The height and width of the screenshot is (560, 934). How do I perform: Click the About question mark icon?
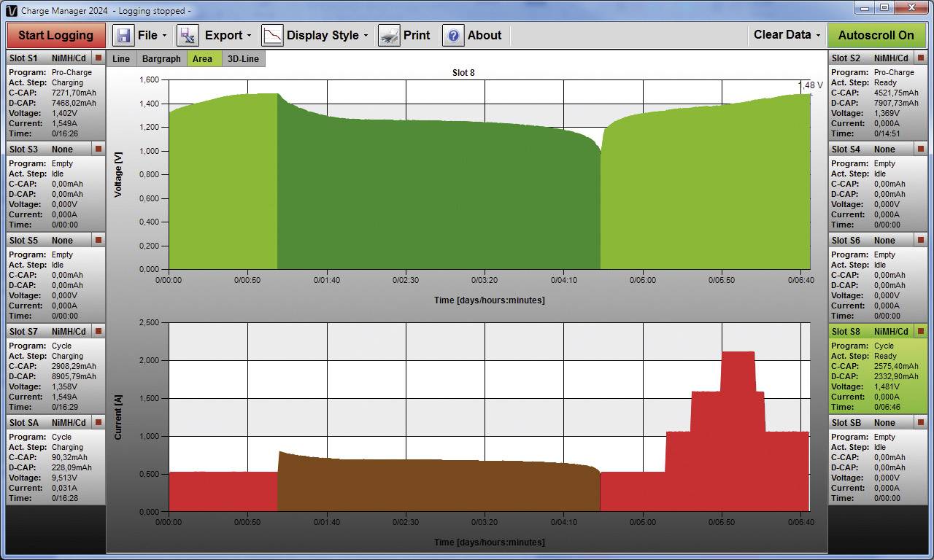(x=453, y=35)
